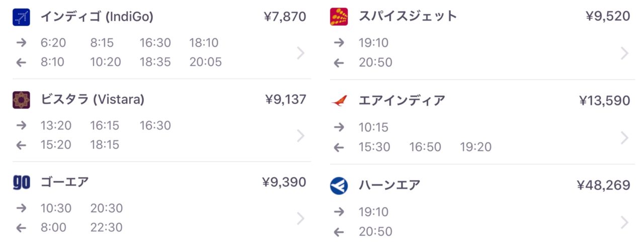The image size is (644, 244).
Task: Click the SpiceJet red dotted logo
Action: pyautogui.click(x=339, y=17)
